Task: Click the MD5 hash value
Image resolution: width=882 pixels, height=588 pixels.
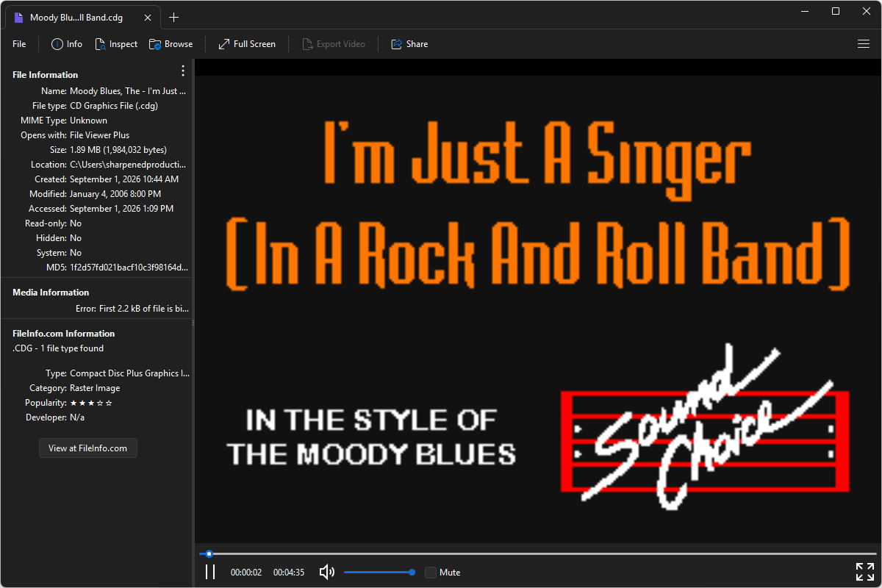Action: (128, 268)
